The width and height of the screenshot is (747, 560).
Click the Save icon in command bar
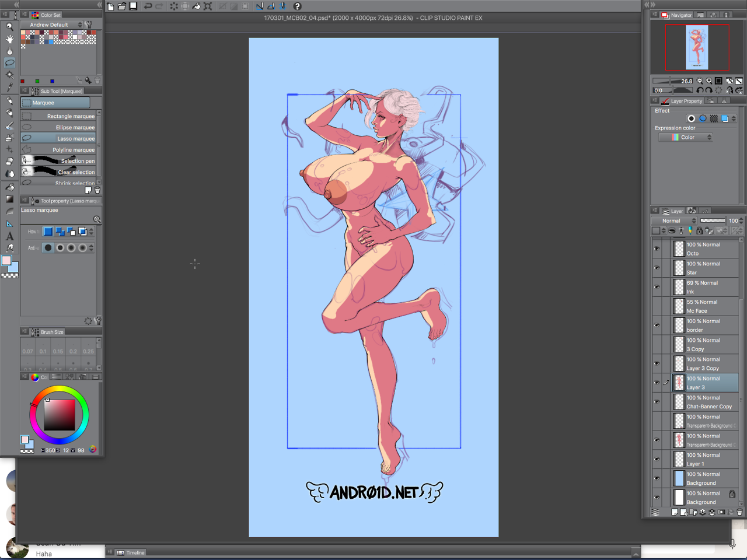pos(133,6)
